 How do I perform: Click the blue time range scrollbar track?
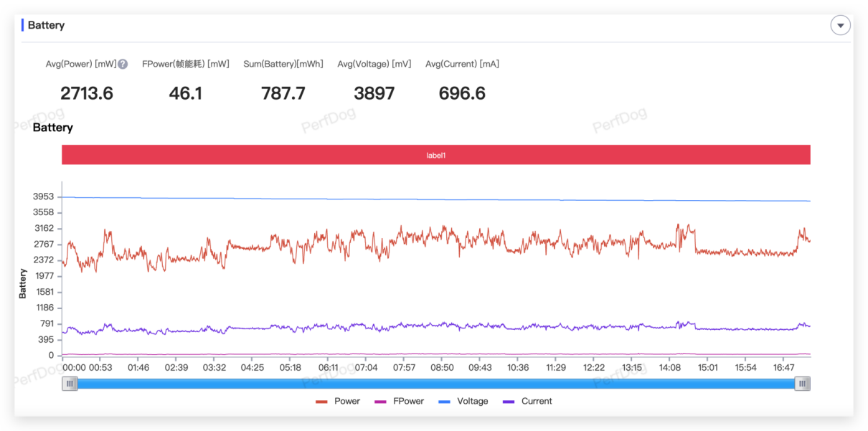(436, 384)
